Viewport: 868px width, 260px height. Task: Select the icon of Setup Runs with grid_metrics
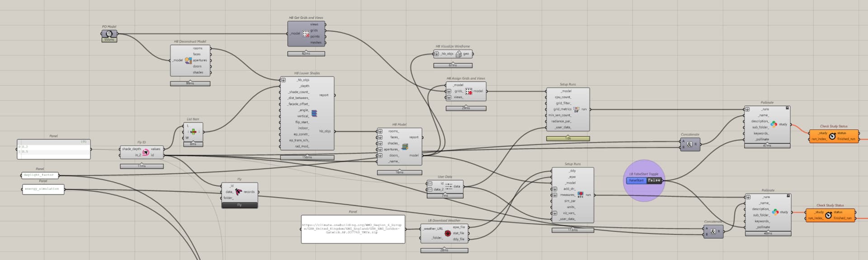tap(576, 109)
